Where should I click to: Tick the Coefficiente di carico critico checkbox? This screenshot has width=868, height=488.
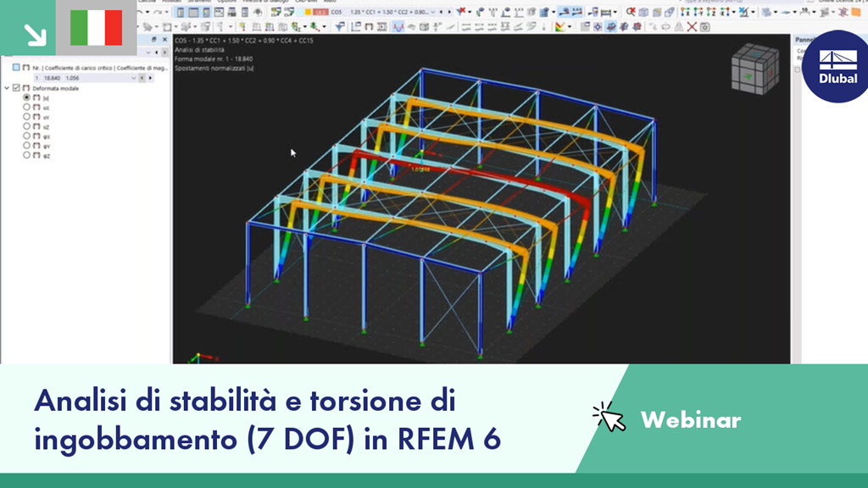[x=16, y=68]
